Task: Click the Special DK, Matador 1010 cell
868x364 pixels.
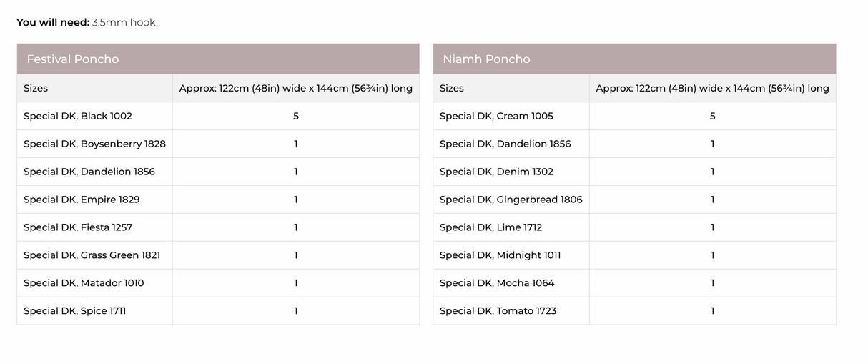Action: coord(95,283)
